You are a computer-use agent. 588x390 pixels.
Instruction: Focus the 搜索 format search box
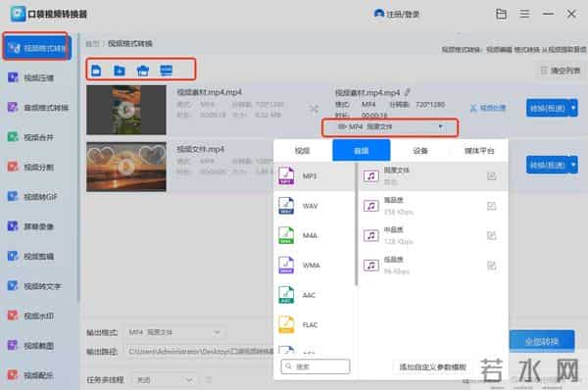pyautogui.click(x=315, y=366)
